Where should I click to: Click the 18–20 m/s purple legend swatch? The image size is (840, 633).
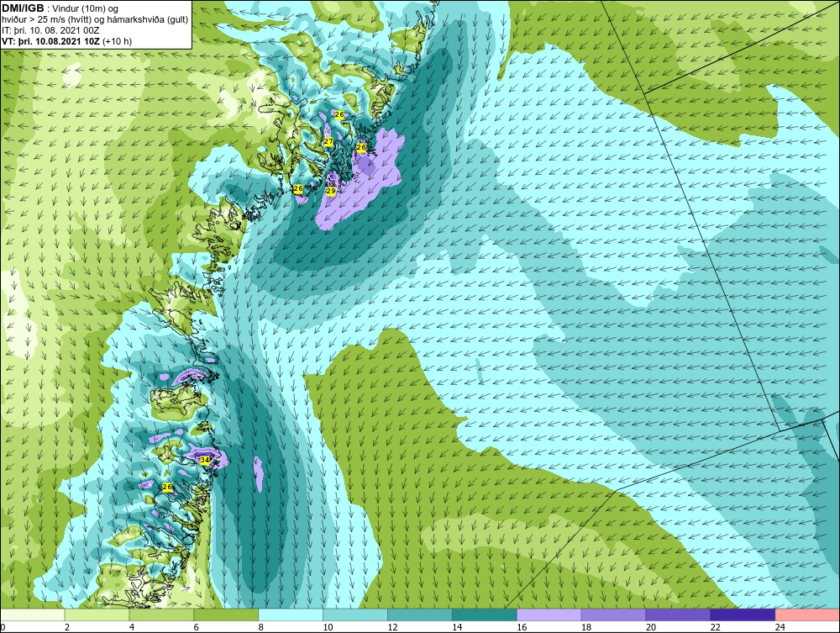(x=613, y=615)
